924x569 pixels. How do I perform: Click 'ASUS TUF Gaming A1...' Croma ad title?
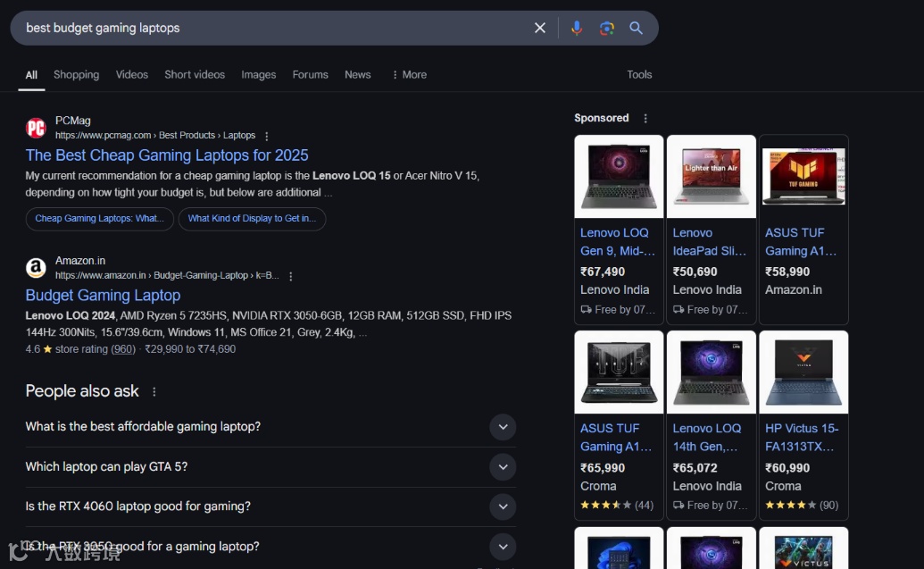[x=616, y=438]
